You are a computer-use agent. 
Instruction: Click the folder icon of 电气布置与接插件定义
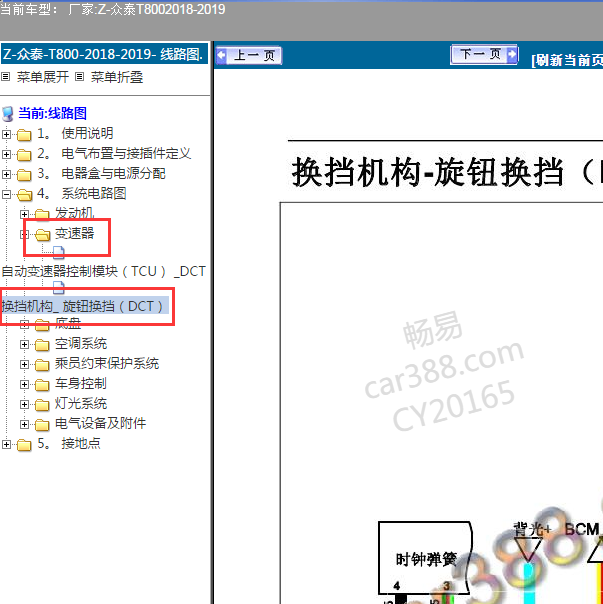point(24,155)
